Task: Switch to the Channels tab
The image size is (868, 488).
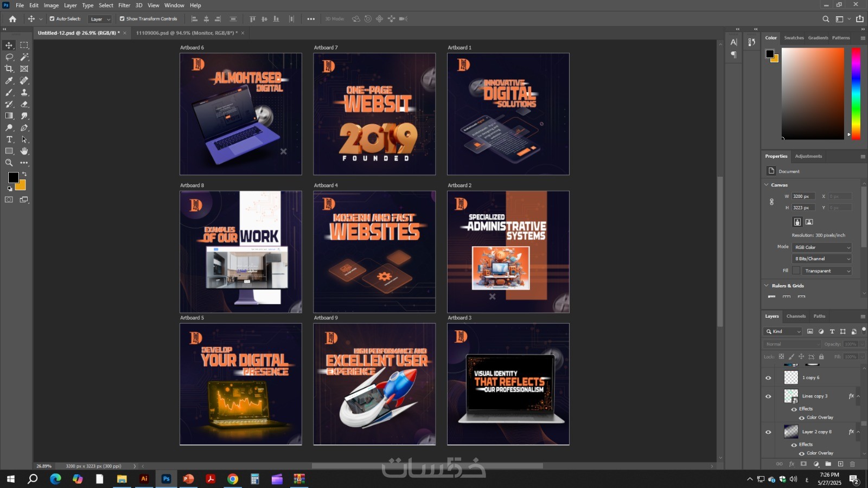Action: coord(796,316)
